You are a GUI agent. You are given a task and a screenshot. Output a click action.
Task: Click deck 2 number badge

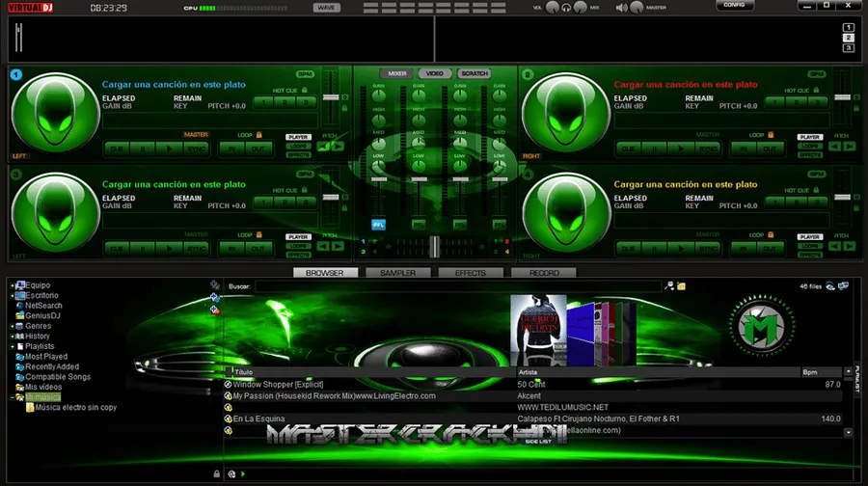(528, 74)
